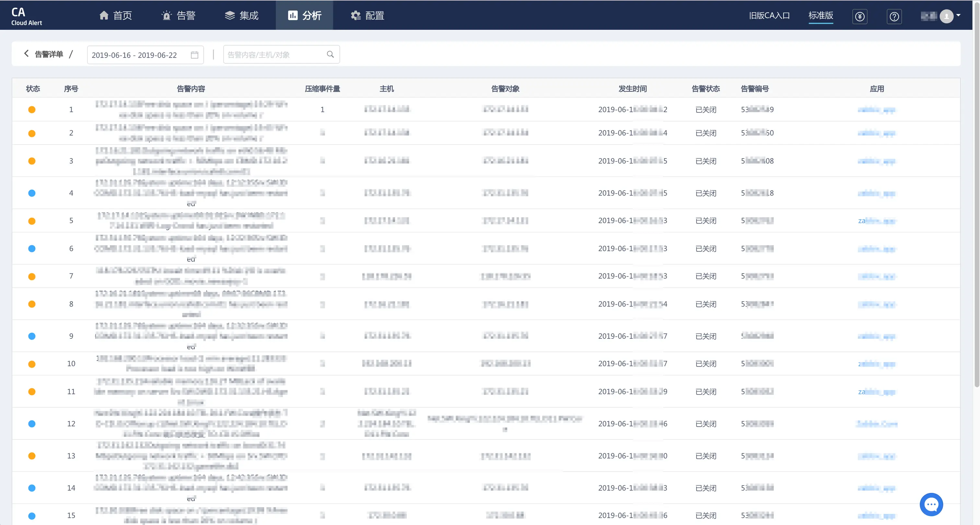980x525 pixels.
Task: Open the help question mark icon
Action: [894, 16]
